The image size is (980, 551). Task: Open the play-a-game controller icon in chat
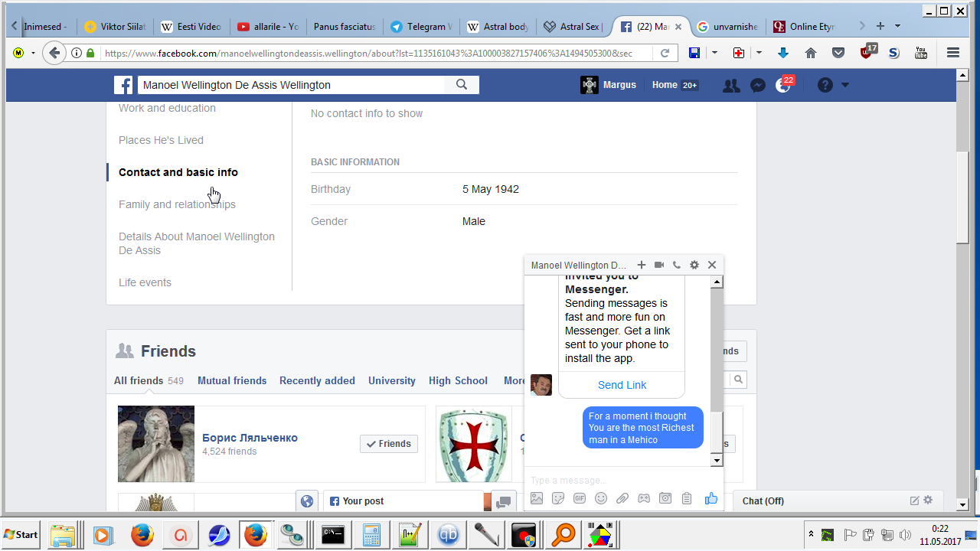pyautogui.click(x=644, y=498)
